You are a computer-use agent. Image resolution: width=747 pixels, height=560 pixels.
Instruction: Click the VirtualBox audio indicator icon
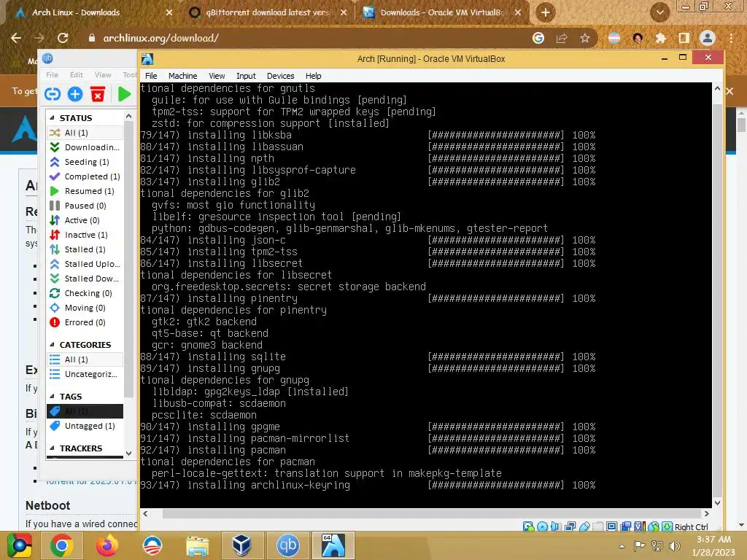(556, 526)
